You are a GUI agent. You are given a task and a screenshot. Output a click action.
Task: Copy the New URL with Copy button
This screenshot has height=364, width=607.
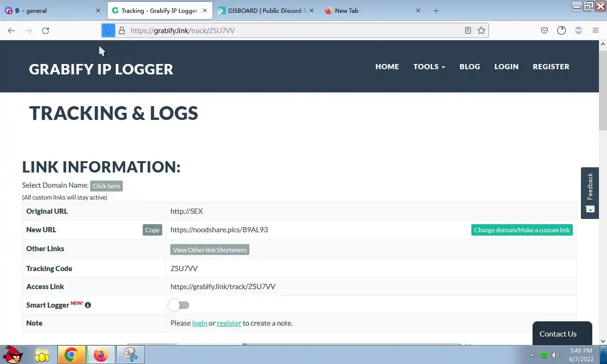(x=152, y=230)
